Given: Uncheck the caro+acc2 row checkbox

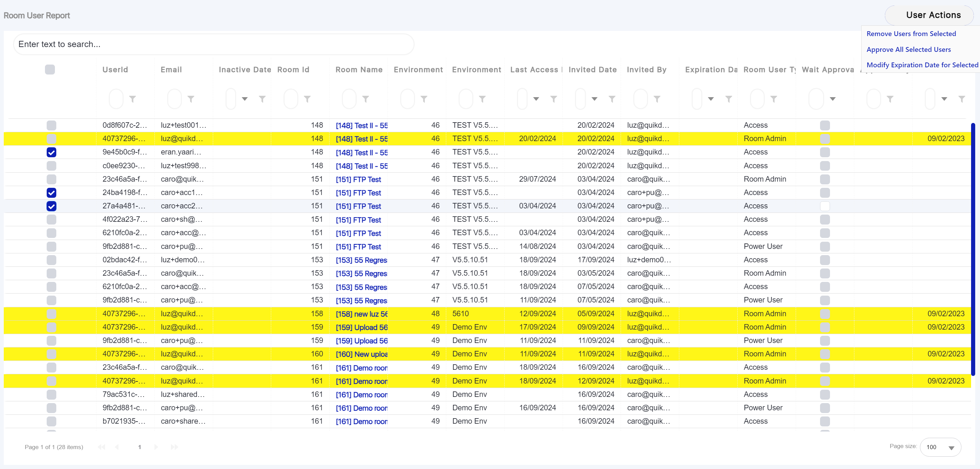Looking at the screenshot, I should pyautogui.click(x=51, y=206).
